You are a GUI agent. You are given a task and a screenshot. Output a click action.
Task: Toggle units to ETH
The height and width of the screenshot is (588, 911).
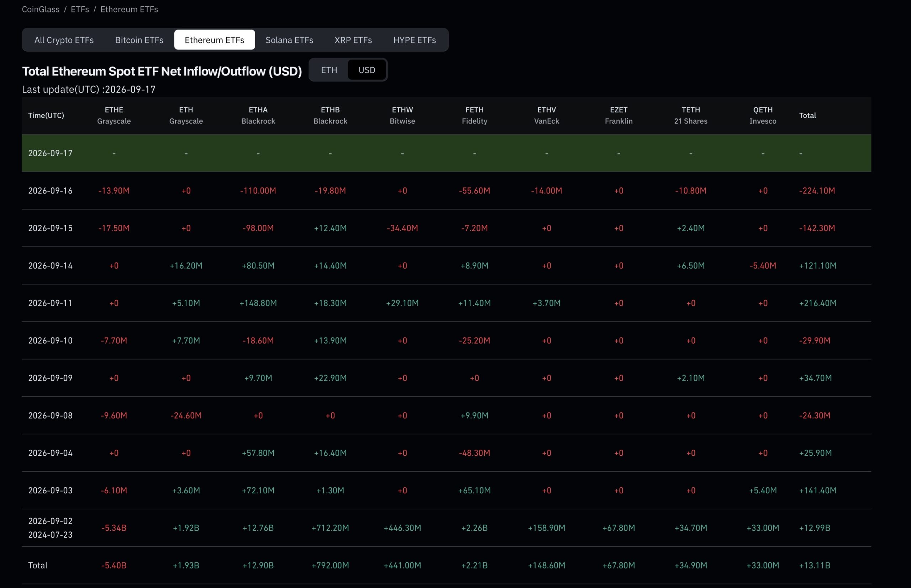pos(329,70)
